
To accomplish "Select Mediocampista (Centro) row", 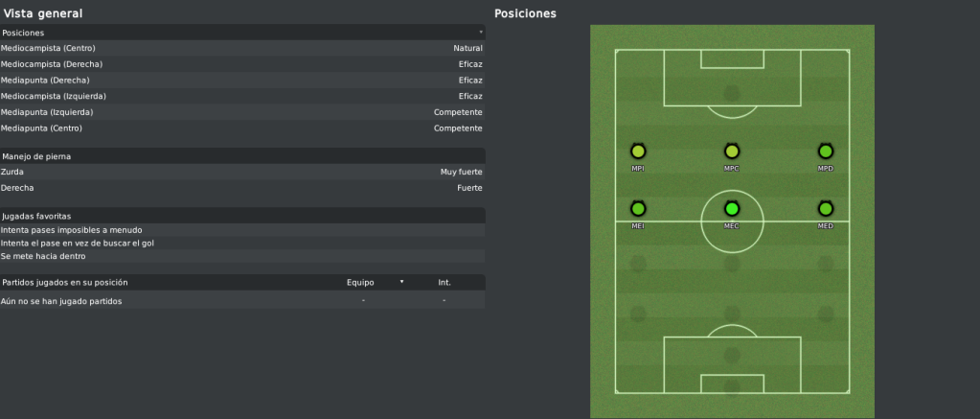I will tap(242, 48).
